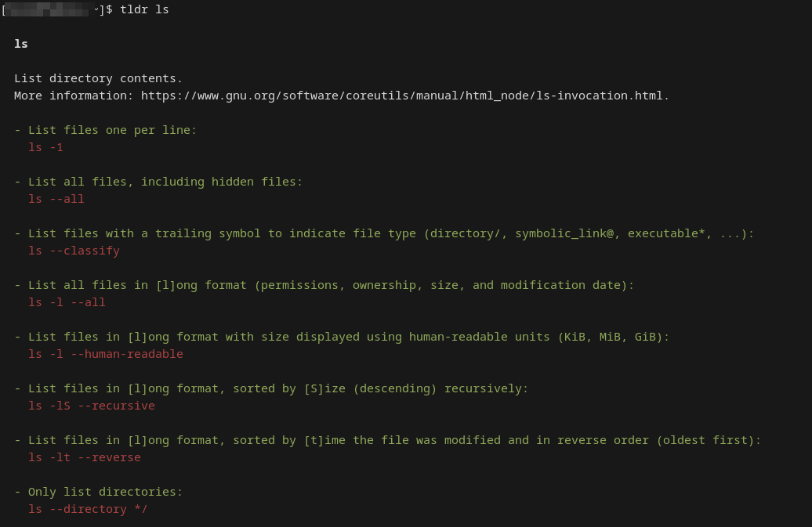Click the 'ls --all' example command
Image resolution: width=812 pixels, height=527 pixels.
(56, 199)
